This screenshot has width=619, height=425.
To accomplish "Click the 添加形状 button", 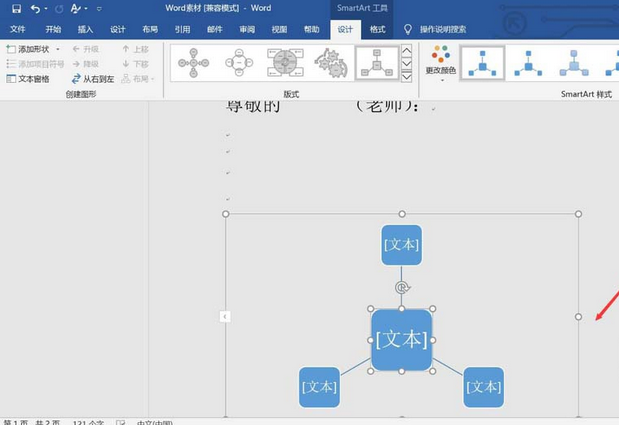I will pos(28,49).
